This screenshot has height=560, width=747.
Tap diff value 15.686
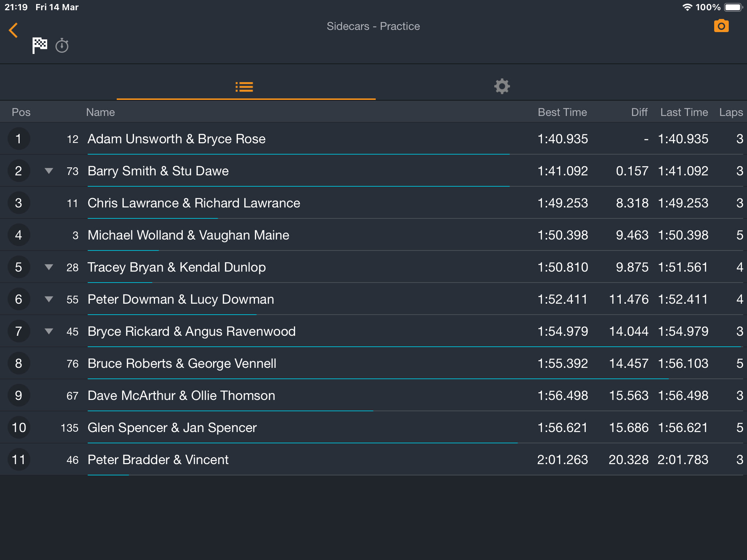629,427
